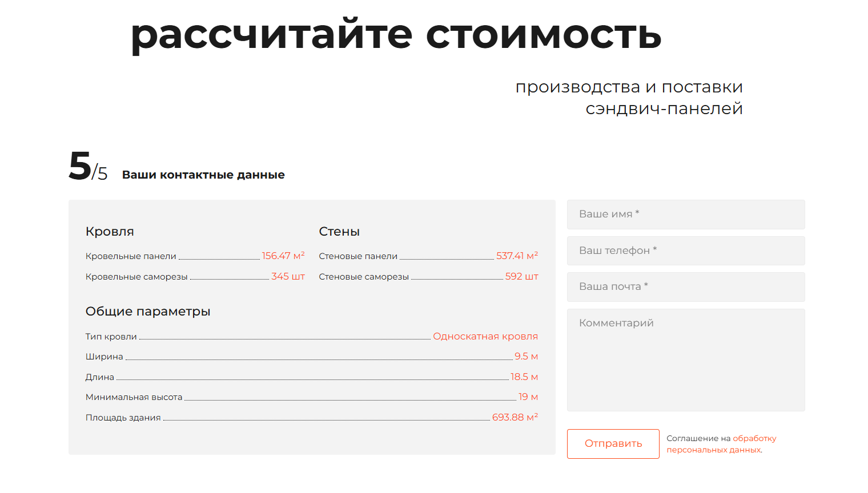Click wall screws count 592 шт
Viewport: 868px width, 493px height.
pyautogui.click(x=522, y=276)
